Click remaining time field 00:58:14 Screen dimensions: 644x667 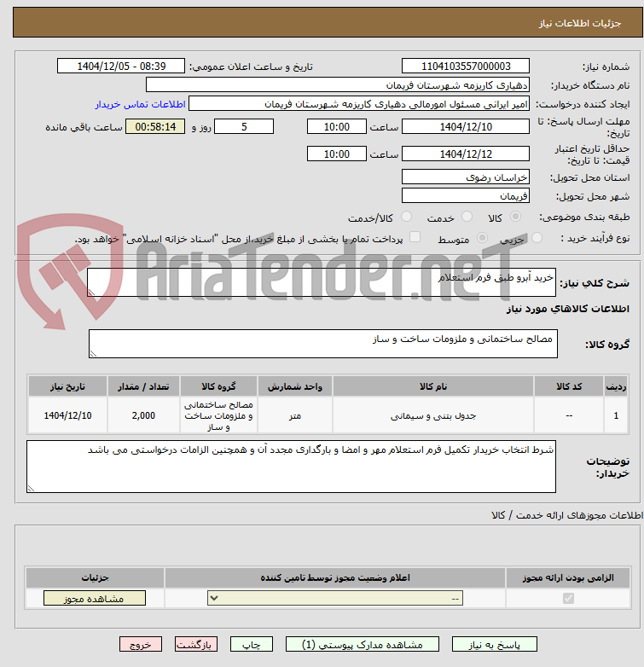(x=155, y=127)
